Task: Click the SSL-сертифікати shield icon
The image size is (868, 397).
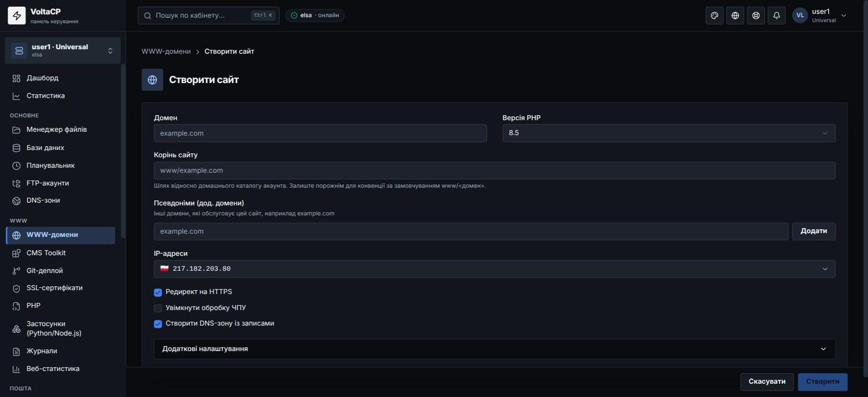Action: coord(17,288)
